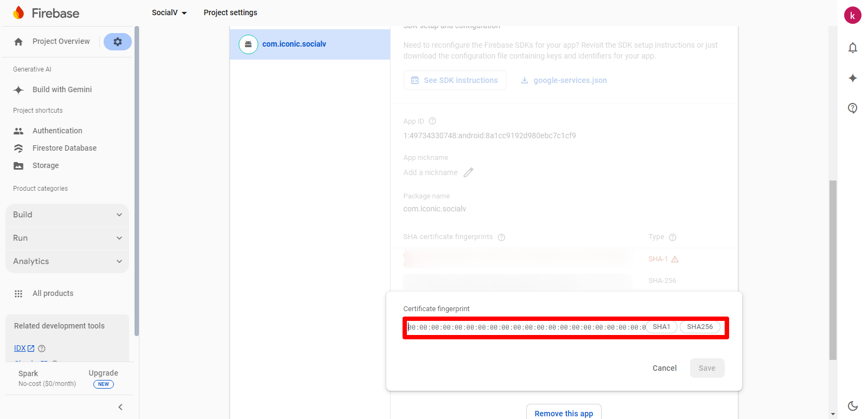Select SHA256 fingerprint type chip

coord(699,327)
